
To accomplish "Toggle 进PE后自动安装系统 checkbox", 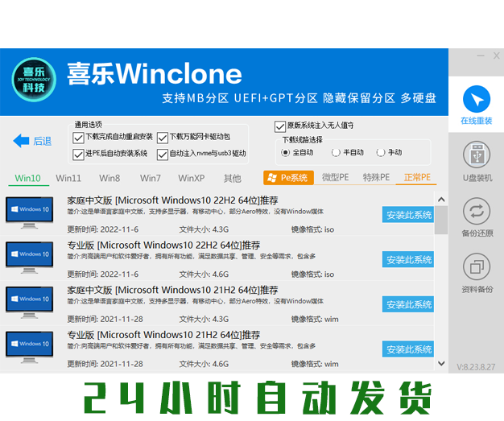I will coord(78,155).
